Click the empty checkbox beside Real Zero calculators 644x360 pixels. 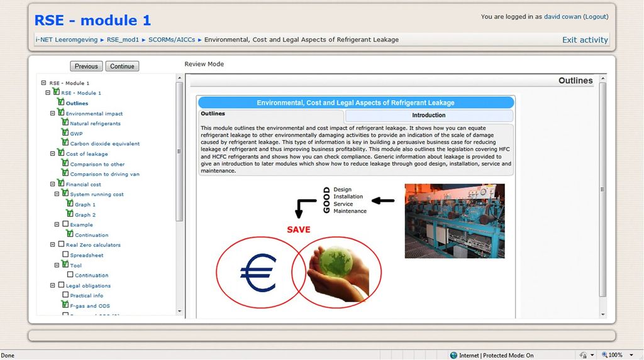tap(61, 244)
